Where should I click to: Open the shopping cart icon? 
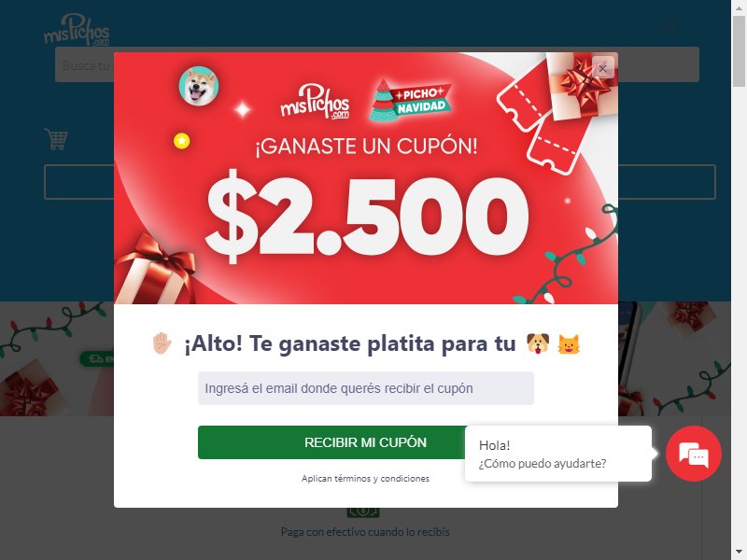(x=56, y=139)
